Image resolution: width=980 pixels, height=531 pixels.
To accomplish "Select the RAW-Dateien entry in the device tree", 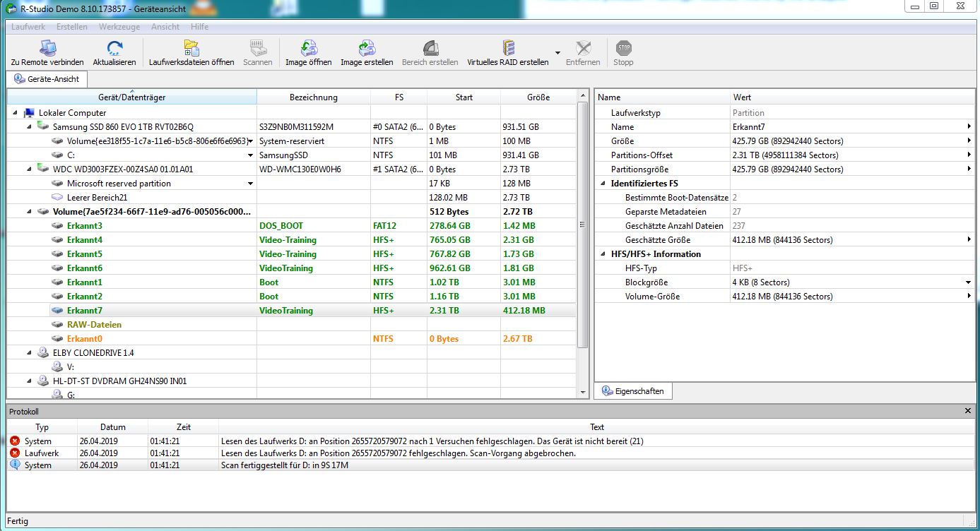I will point(94,325).
